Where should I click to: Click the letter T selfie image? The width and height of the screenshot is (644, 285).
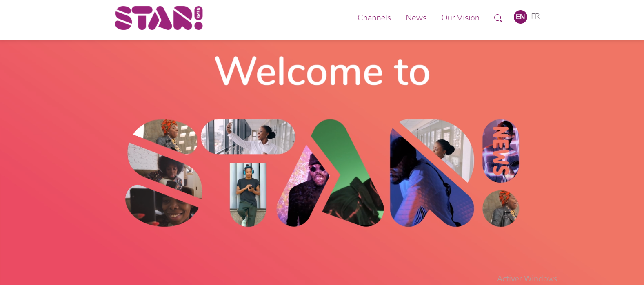[x=248, y=137]
